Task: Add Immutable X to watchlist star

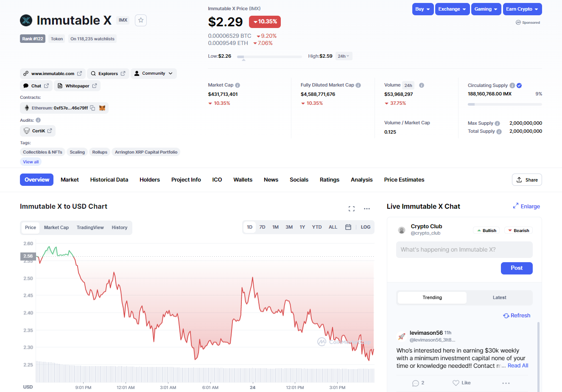Action: click(141, 20)
